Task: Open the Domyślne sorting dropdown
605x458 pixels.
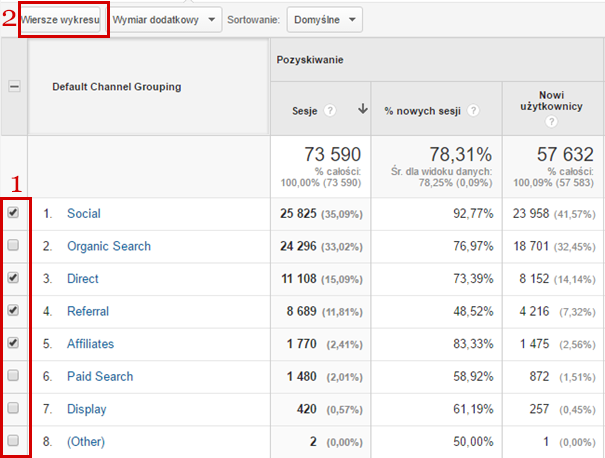Action: [324, 20]
